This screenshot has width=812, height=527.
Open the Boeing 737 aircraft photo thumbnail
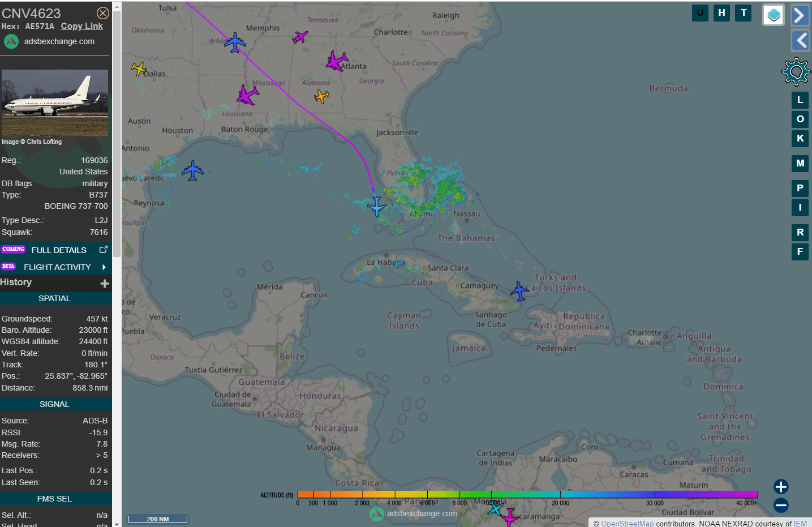point(55,103)
